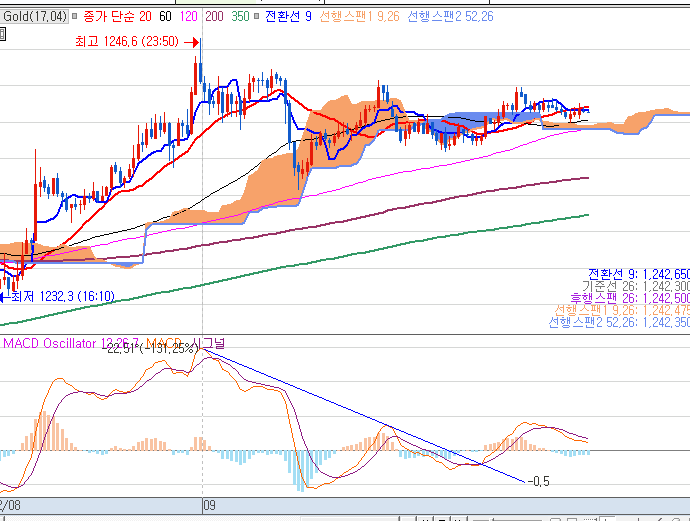
Task: Select the 60 moving average label
Action: (165, 17)
